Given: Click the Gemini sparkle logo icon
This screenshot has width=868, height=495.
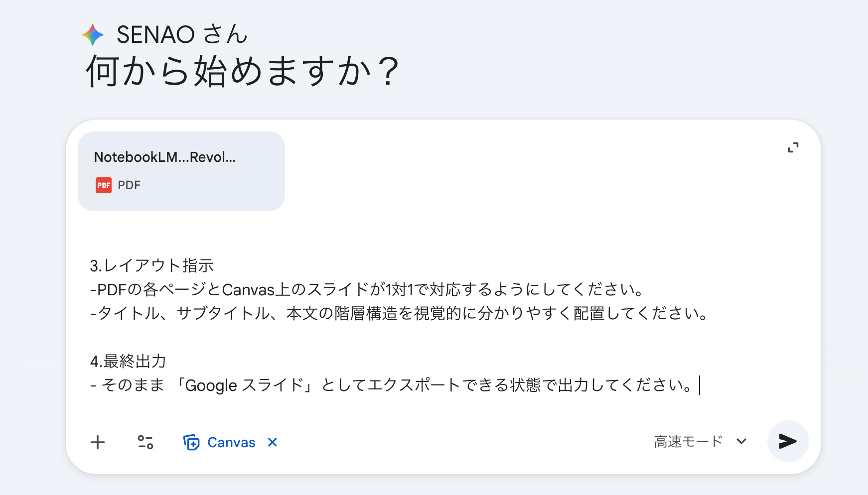Looking at the screenshot, I should (93, 35).
